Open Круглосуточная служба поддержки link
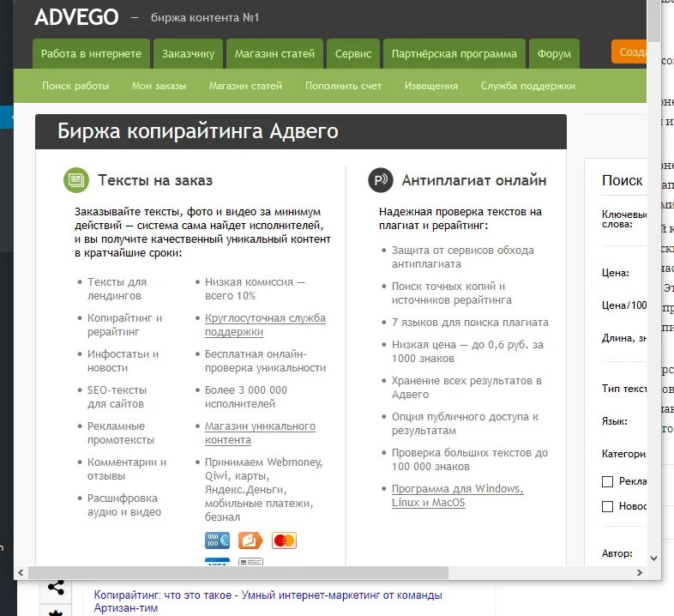This screenshot has height=616, width=674. (x=265, y=325)
